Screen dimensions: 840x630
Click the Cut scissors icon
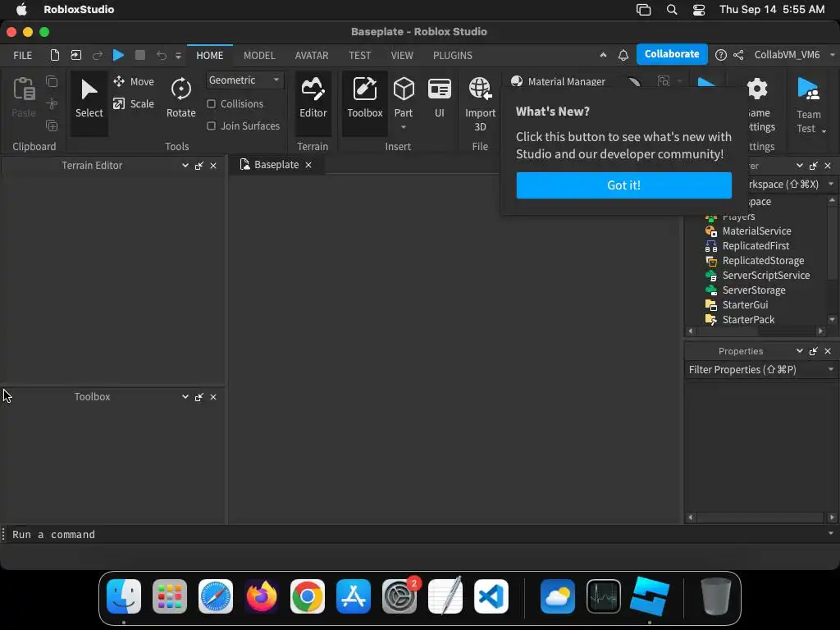(52, 103)
